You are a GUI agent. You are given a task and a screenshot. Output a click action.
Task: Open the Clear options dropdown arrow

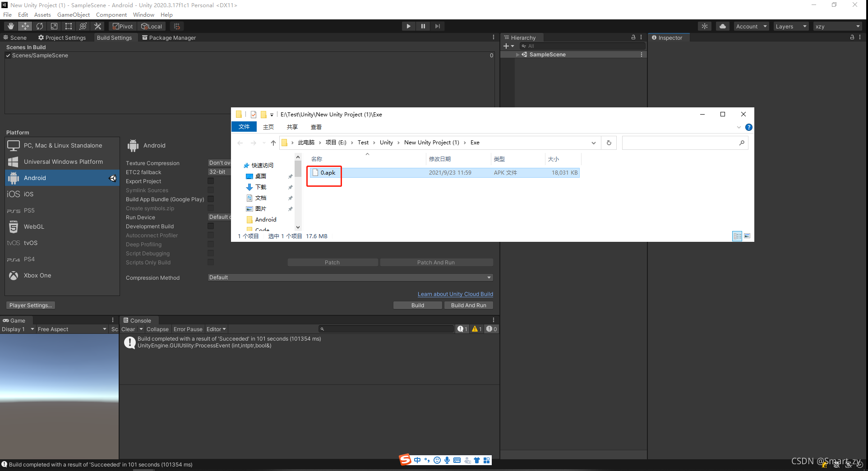141,329
